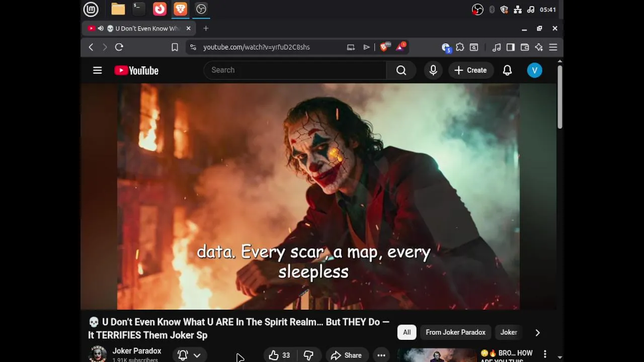The height and width of the screenshot is (362, 644).
Task: Show more filter chips with right arrow
Action: click(537, 332)
